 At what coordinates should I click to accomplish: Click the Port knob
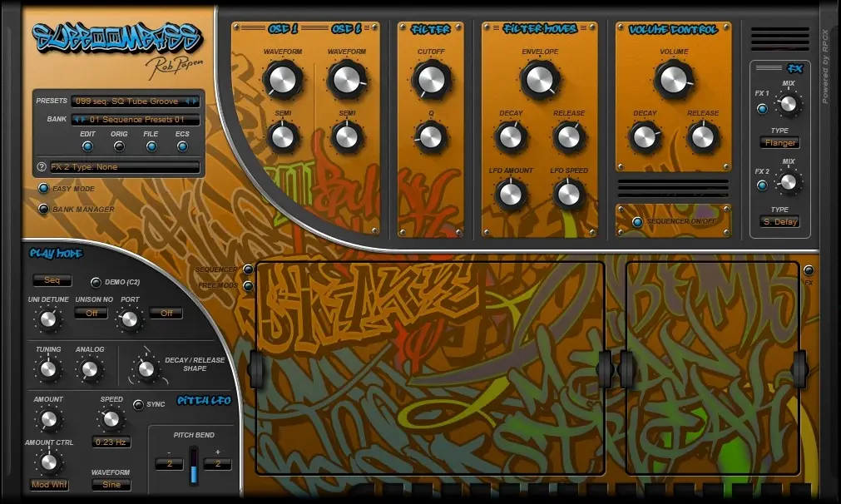[x=129, y=319]
